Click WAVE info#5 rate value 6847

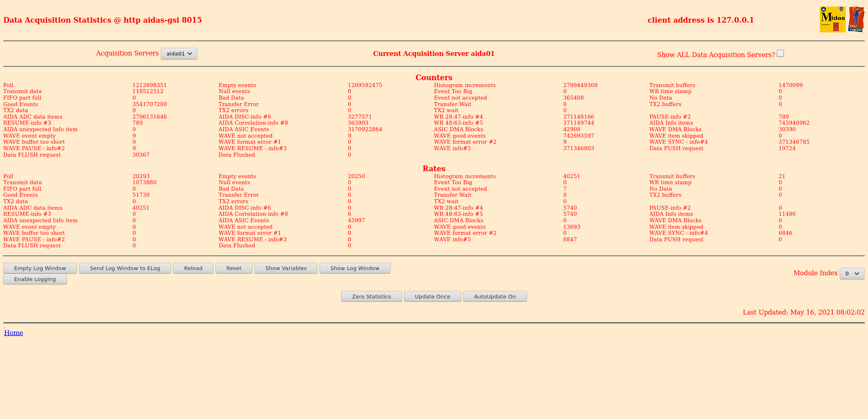pos(570,239)
